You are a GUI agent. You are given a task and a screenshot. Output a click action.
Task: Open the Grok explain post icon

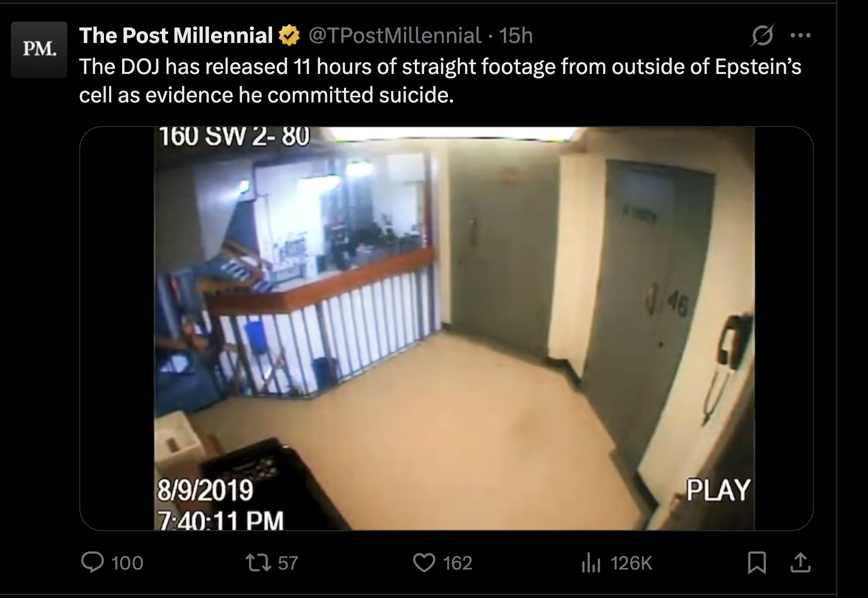[x=762, y=35]
